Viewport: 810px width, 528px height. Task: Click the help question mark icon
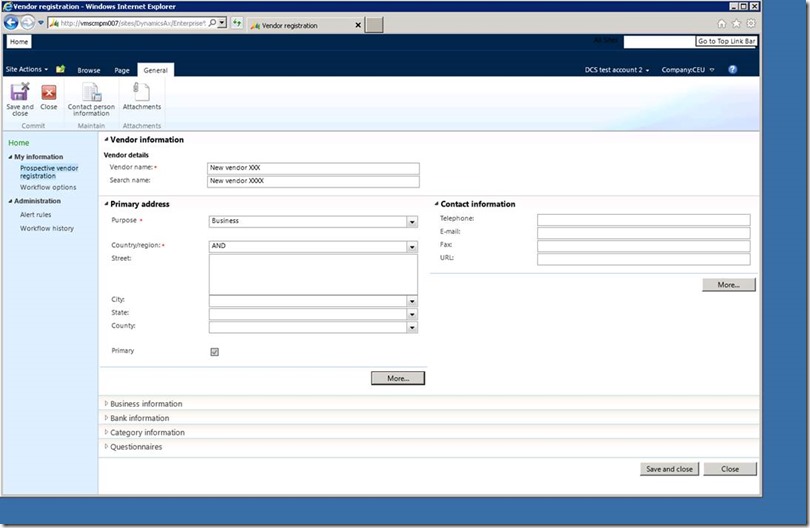[x=733, y=70]
